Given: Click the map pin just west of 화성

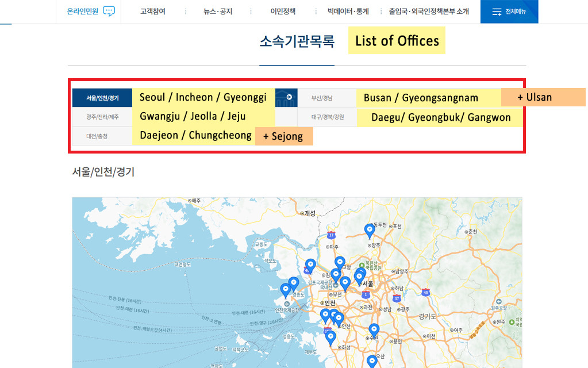Looking at the screenshot, I should (330, 337).
